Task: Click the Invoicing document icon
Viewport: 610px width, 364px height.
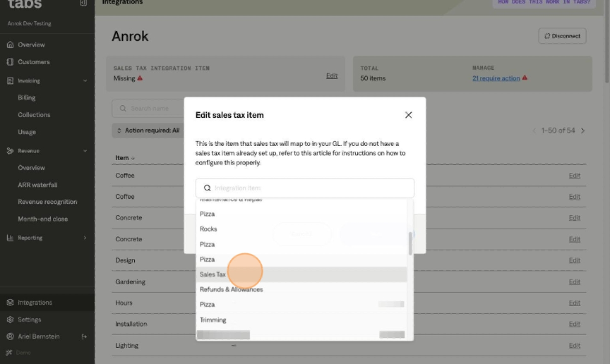Action: tap(10, 81)
